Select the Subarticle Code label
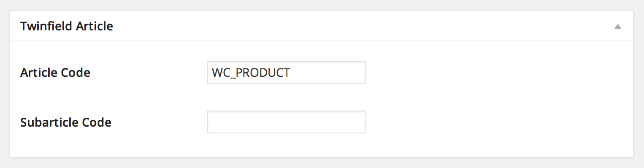 66,122
